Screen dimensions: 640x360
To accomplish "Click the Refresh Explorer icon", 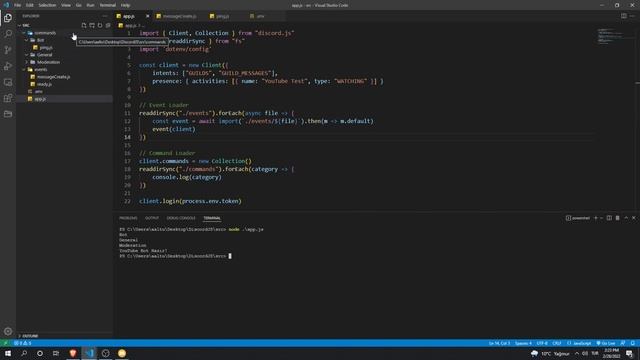I will [100, 25].
